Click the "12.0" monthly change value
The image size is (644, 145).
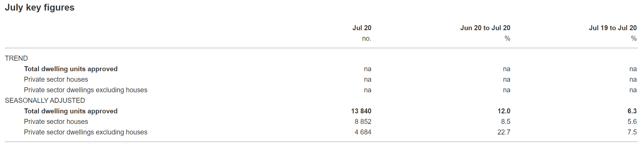[504, 111]
